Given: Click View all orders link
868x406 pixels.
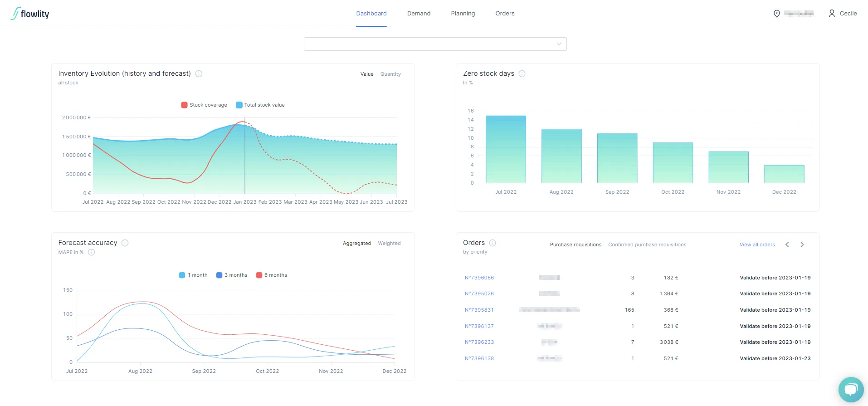Looking at the screenshot, I should (757, 245).
